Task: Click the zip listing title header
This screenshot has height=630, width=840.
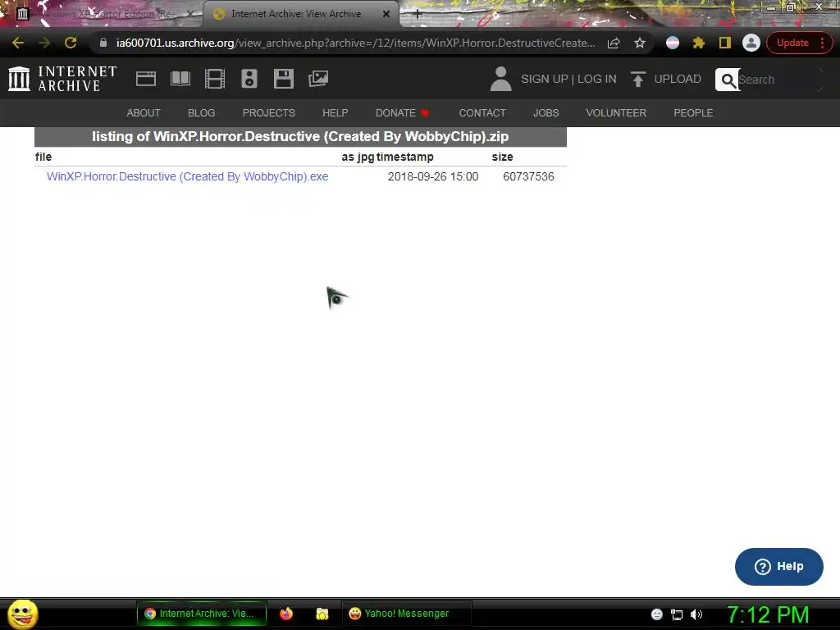Action: pos(300,137)
